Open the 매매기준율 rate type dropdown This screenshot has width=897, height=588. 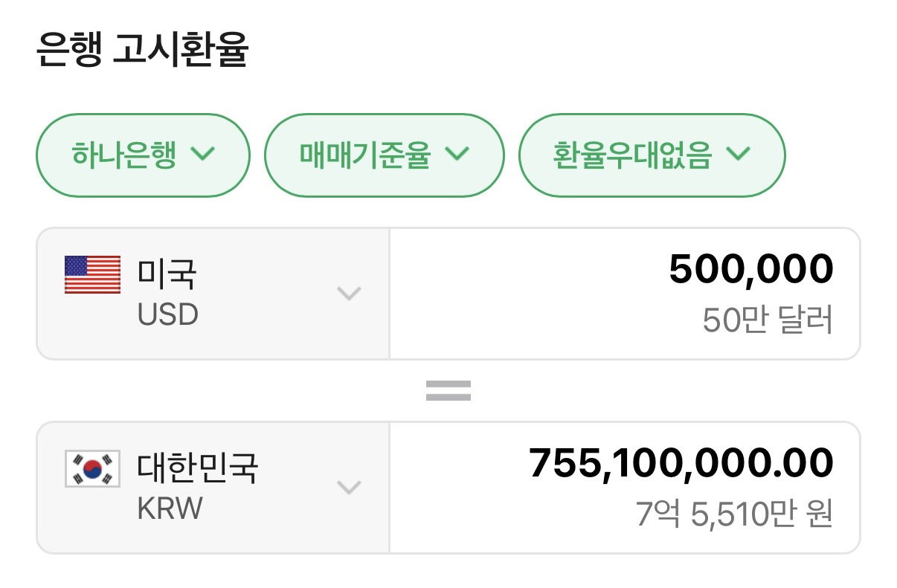(385, 155)
